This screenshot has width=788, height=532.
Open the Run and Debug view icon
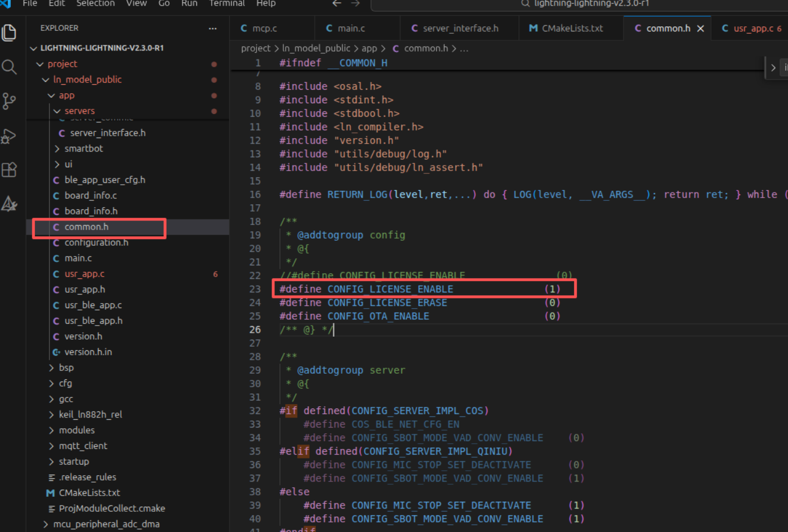coord(9,136)
